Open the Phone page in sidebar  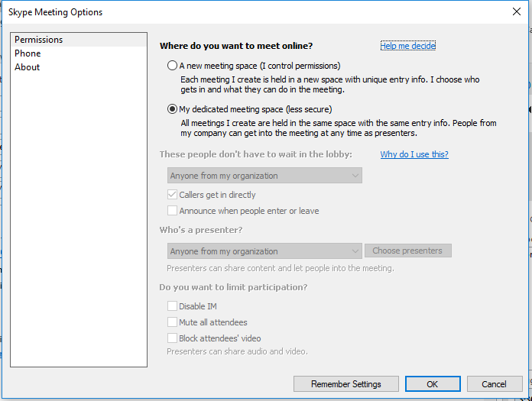tap(79, 53)
